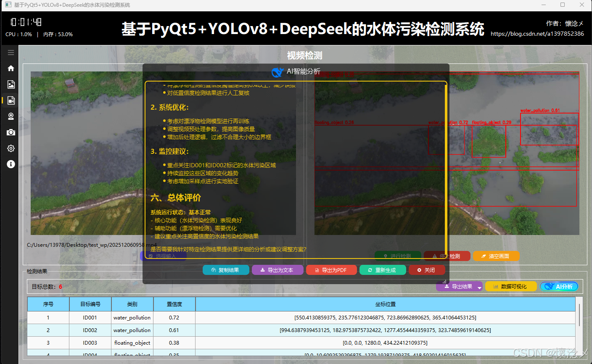Click confidence value 0.72 in table
The width and height of the screenshot is (592, 364).
tap(174, 318)
